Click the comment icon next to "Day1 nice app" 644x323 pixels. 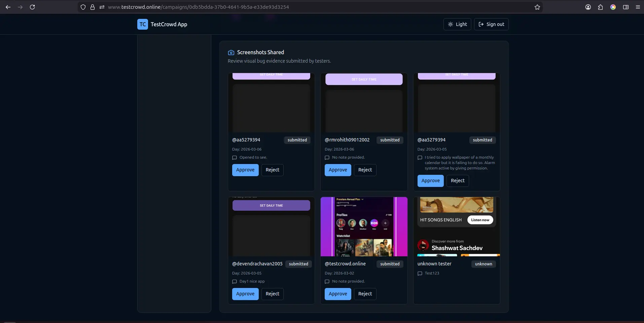235,282
